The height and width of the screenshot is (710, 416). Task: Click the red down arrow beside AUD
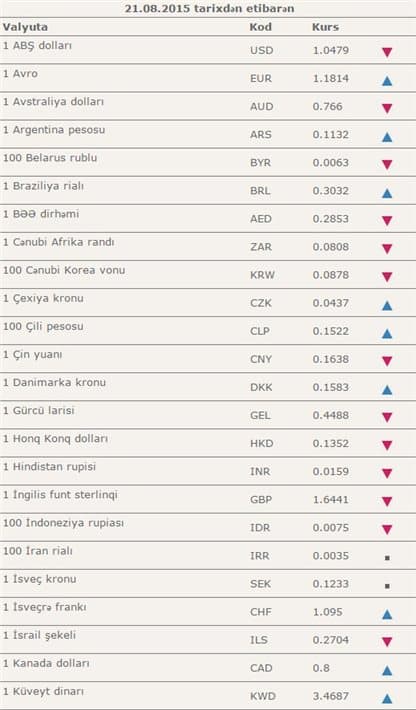[387, 108]
